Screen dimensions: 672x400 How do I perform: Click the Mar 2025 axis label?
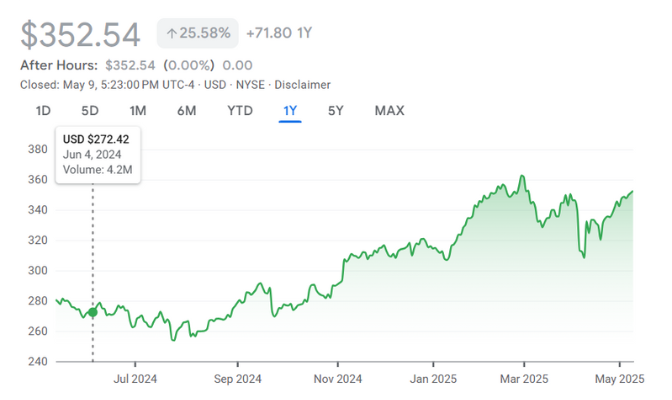(x=524, y=379)
